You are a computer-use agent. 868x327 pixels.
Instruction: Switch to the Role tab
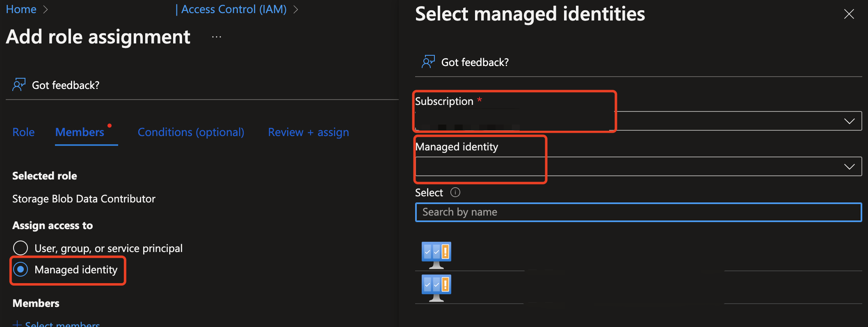click(23, 132)
